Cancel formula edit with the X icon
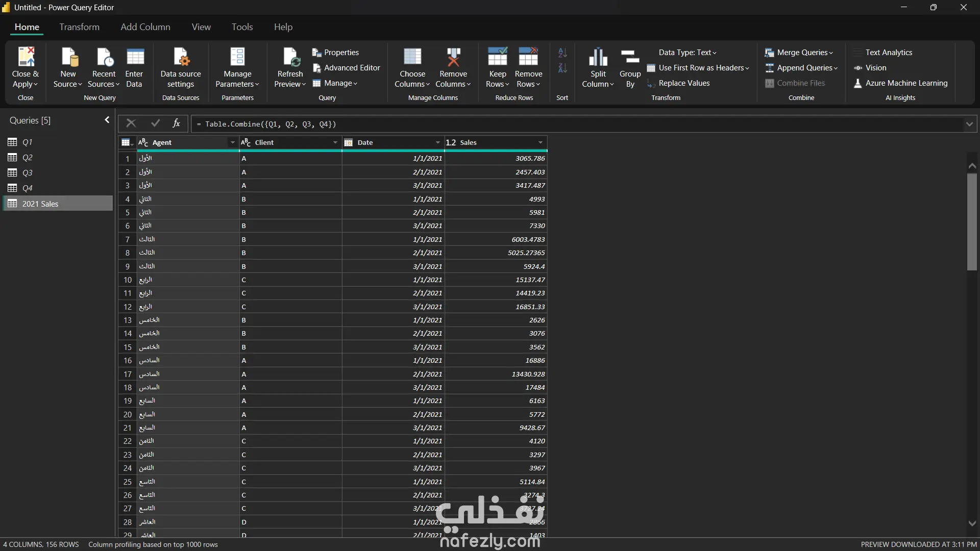Viewport: 980px width, 551px height. click(x=131, y=123)
